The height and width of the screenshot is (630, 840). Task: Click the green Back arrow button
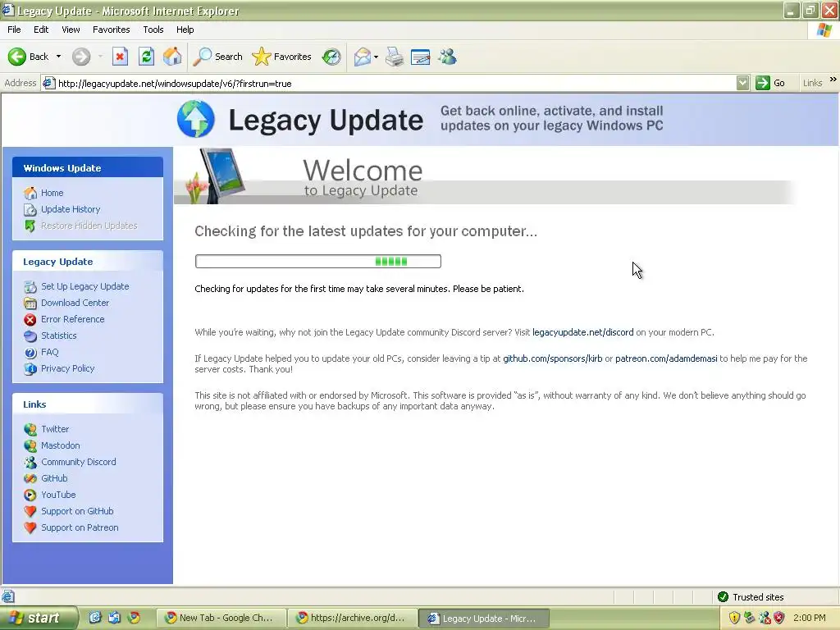(x=17, y=57)
